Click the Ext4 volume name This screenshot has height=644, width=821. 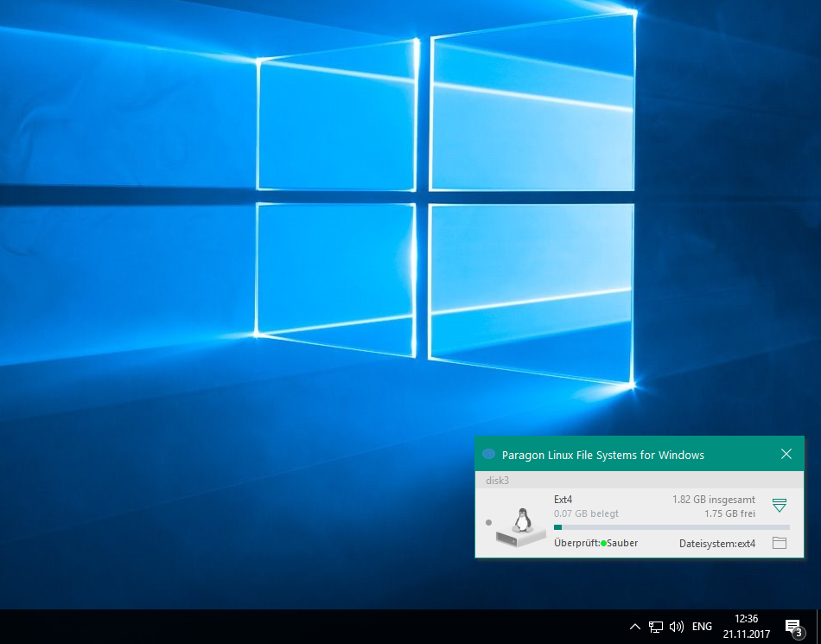(x=563, y=500)
